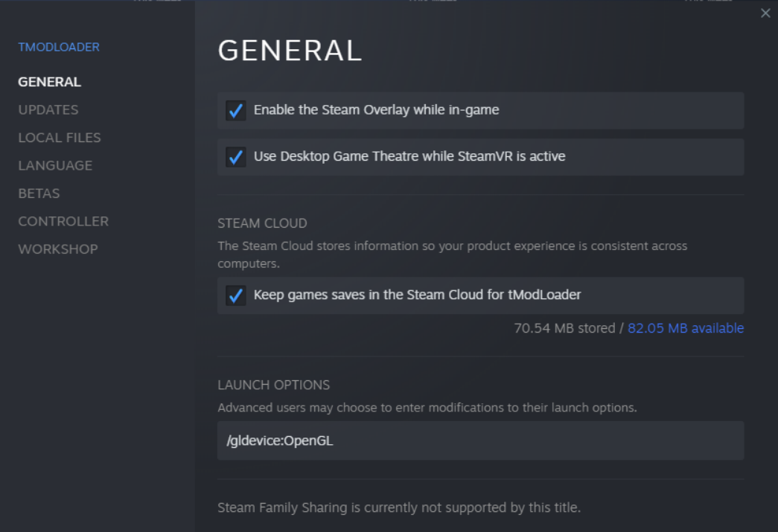Click the 82.05 MB available link

pyautogui.click(x=686, y=328)
